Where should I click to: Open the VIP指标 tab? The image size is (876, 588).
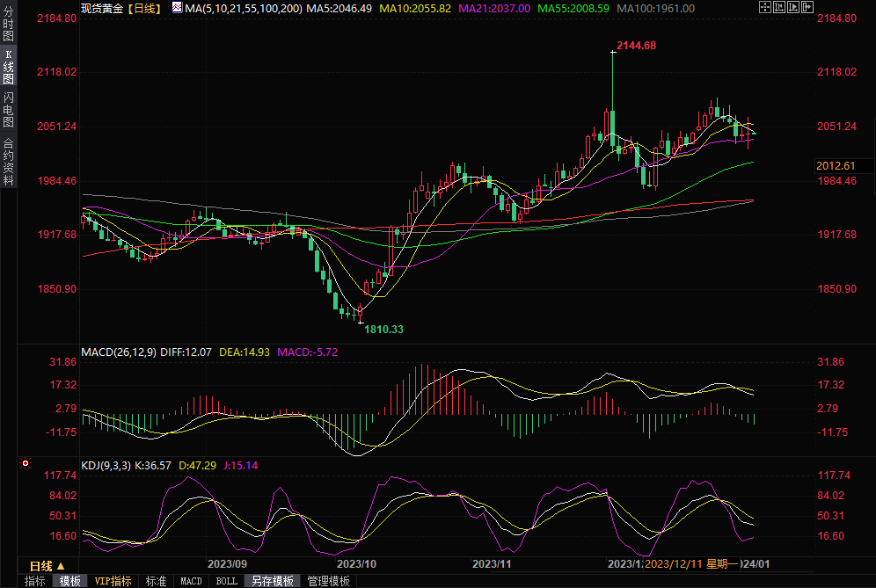[113, 581]
